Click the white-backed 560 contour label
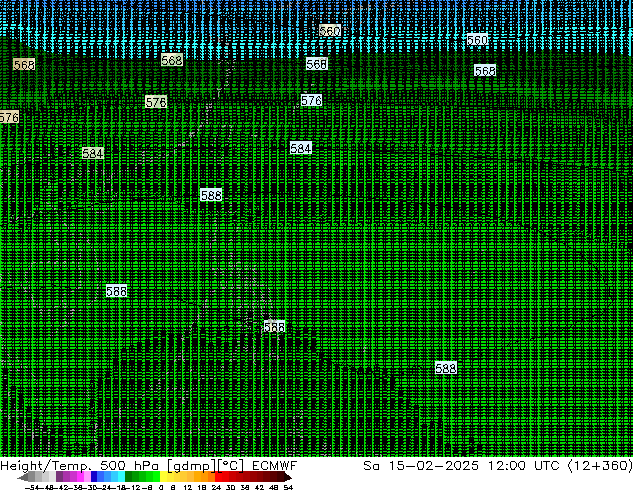This screenshot has height=490, width=634. tap(477, 40)
